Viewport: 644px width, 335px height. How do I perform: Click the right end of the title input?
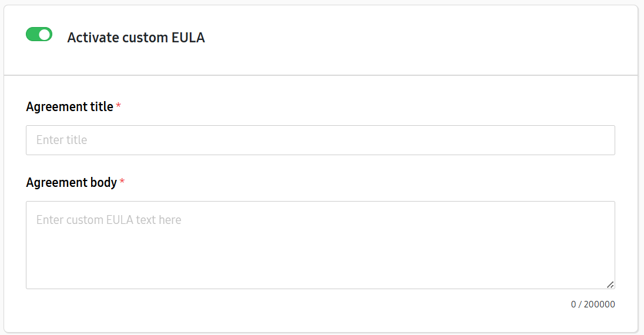[x=599, y=140]
